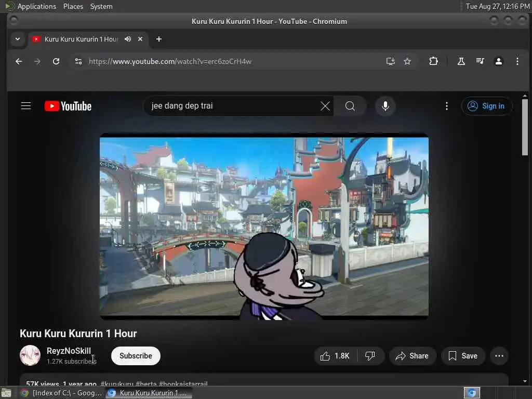Like the video with thumbs up
This screenshot has height=399, width=532.
click(335, 356)
